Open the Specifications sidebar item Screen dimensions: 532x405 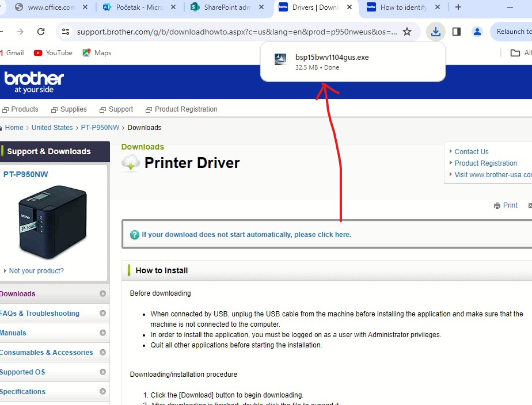[54, 392]
